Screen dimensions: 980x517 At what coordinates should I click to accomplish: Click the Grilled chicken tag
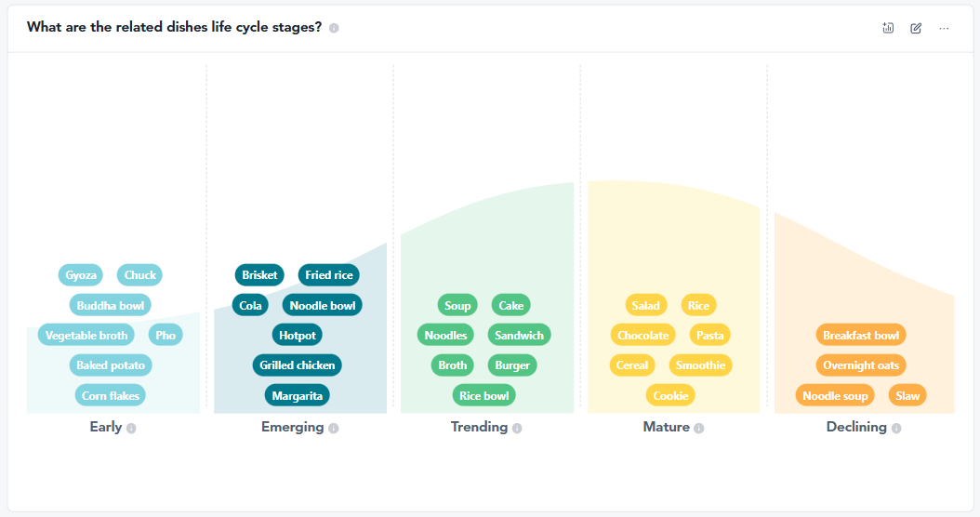tap(297, 365)
